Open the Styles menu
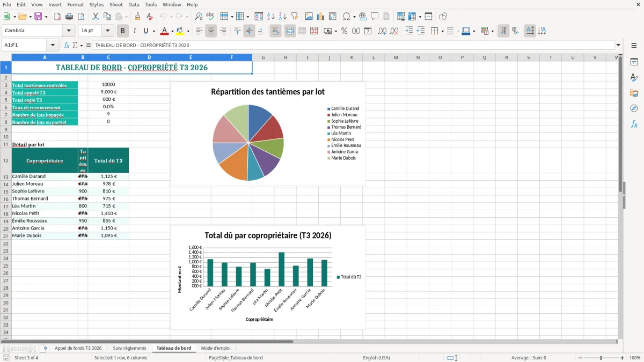The width and height of the screenshot is (644, 362). (x=97, y=4)
